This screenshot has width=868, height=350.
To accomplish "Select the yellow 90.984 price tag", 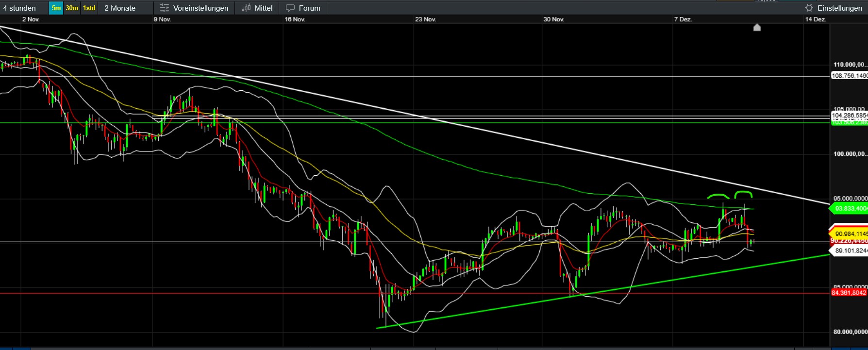I will pos(850,234).
